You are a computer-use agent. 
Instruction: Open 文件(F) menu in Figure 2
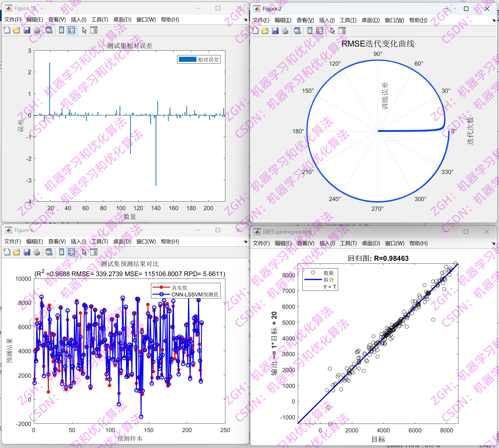(261, 20)
